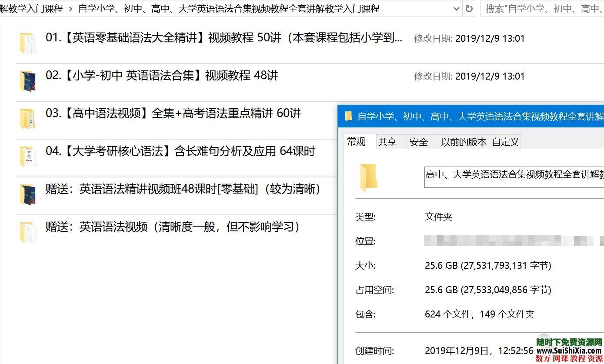Open the folder icon for "01.英语零基础语法大全精讲"
The width and height of the screenshot is (604, 364).
coord(29,42)
